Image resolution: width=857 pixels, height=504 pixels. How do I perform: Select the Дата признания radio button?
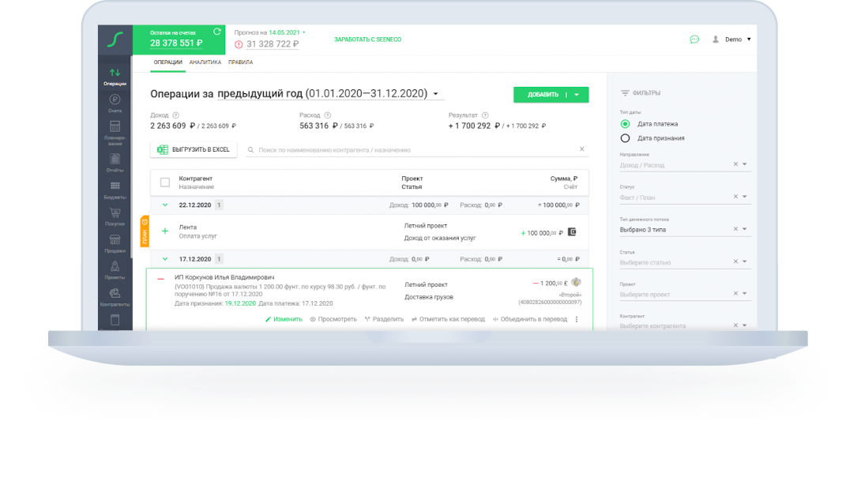click(x=626, y=138)
